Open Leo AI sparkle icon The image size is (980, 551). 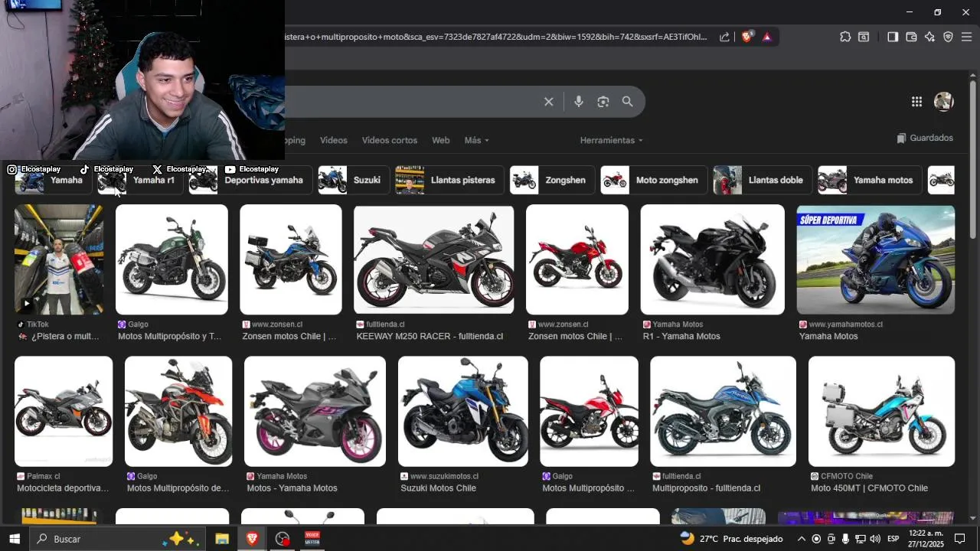[929, 37]
